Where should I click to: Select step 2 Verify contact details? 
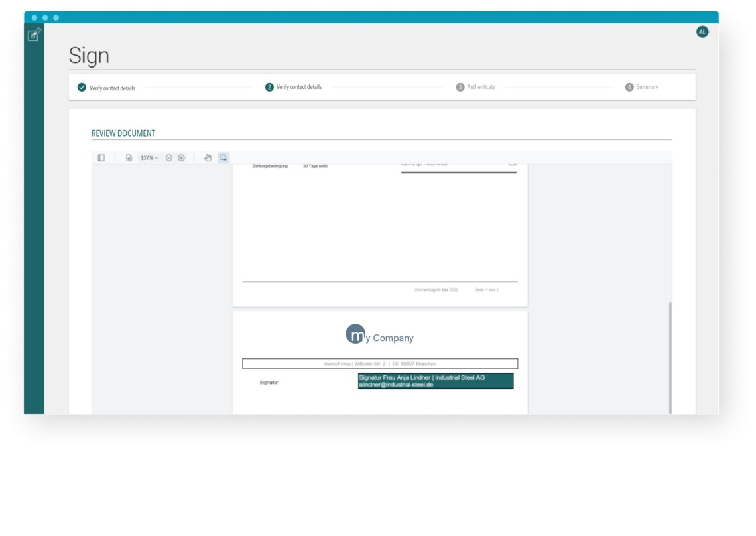pyautogui.click(x=294, y=87)
